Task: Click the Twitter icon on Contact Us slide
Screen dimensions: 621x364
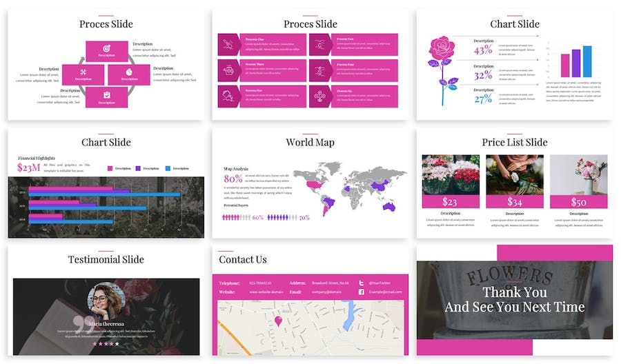Action: coord(361,283)
